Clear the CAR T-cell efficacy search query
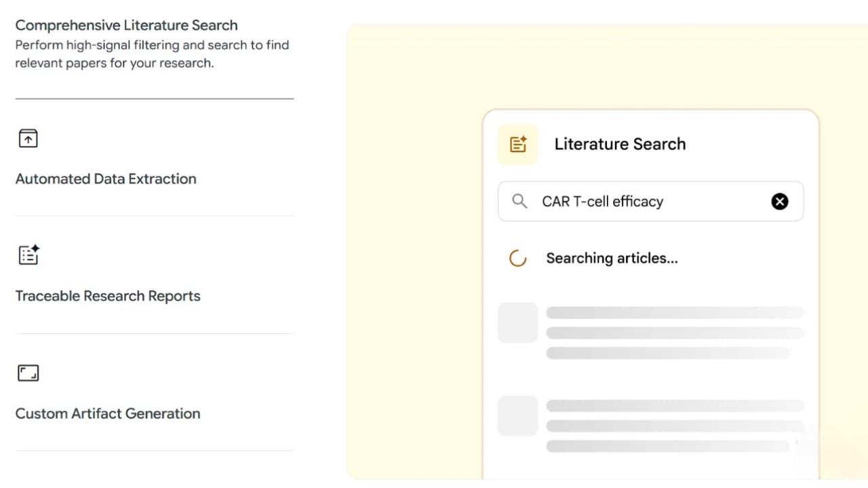 point(780,201)
